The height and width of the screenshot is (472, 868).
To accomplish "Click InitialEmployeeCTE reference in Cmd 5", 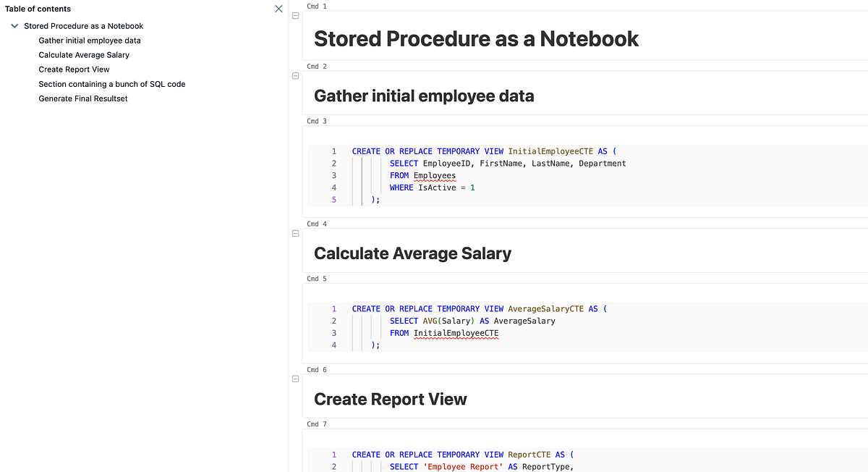I will pos(456,333).
